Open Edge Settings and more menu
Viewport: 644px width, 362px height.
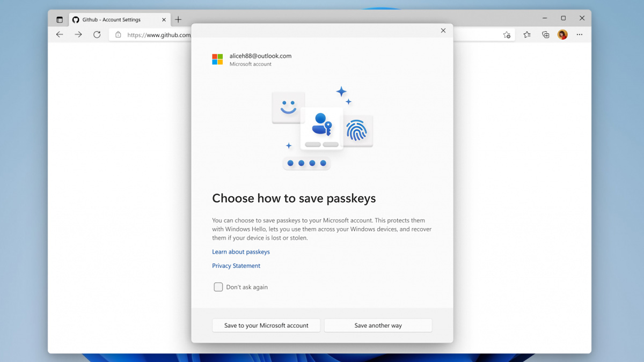click(580, 35)
